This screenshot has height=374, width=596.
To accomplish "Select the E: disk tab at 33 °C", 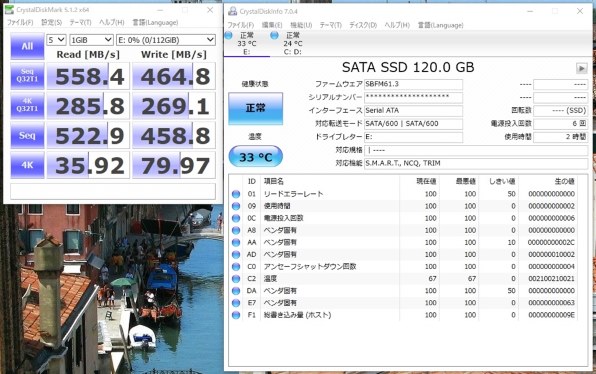I will (247, 44).
